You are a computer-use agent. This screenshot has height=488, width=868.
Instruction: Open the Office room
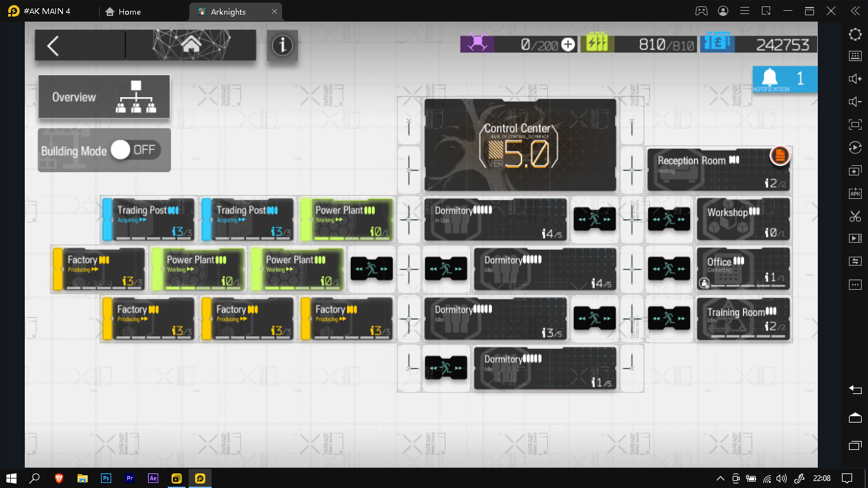click(x=743, y=269)
